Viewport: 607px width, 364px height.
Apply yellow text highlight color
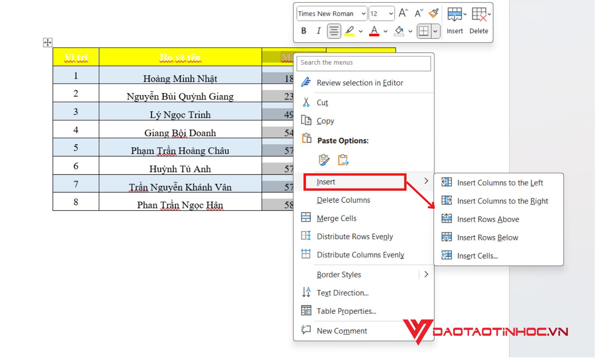tap(350, 31)
